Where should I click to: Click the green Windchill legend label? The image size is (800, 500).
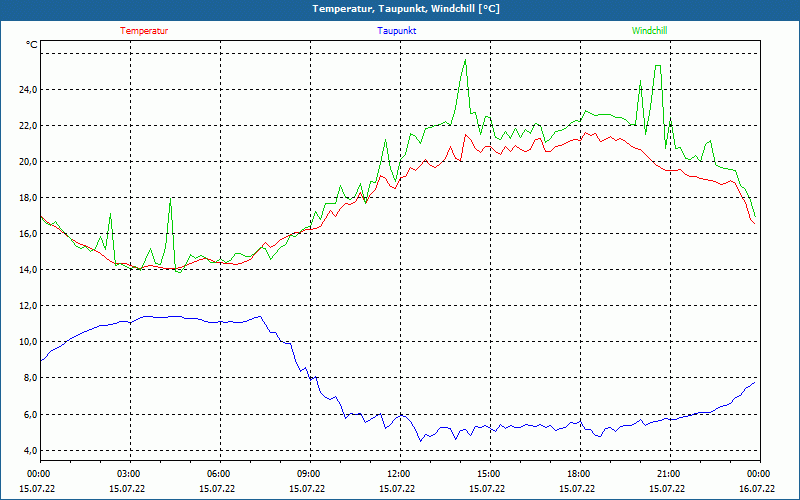[x=650, y=31]
